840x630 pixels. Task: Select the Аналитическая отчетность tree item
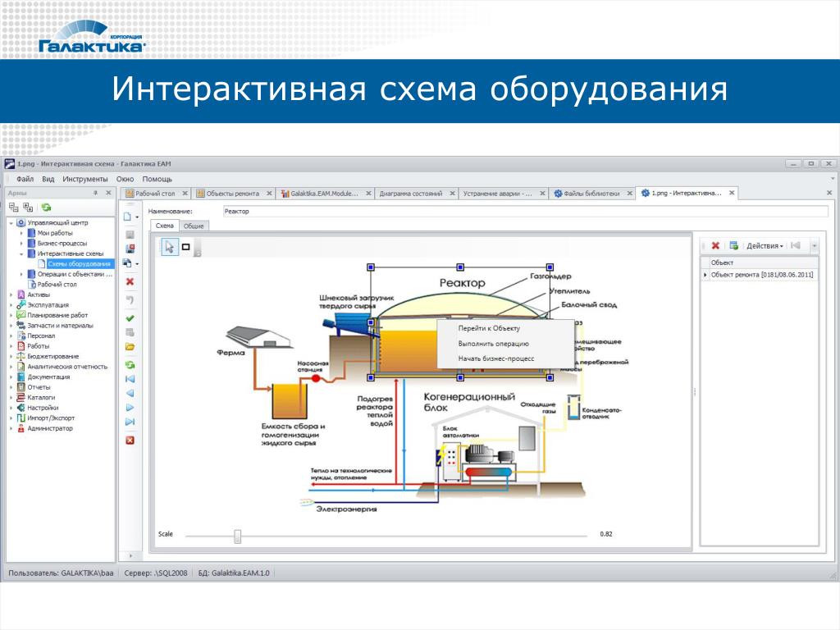coord(67,367)
